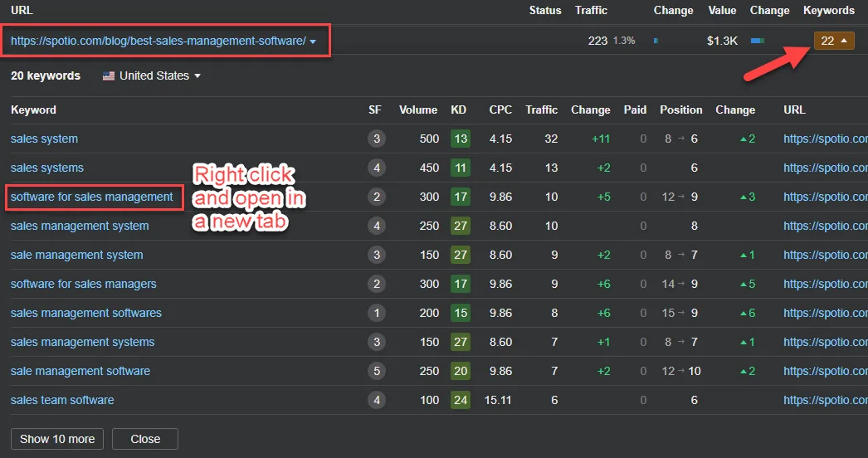Click the Close button

click(145, 439)
